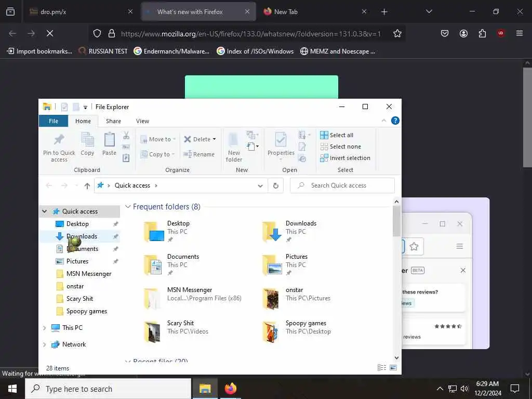Open the taskbar notification center
The width and height of the screenshot is (532, 399).
click(x=515, y=389)
